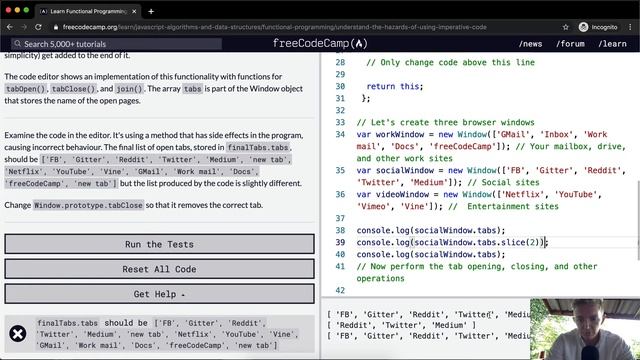
Task: Click console.log(socialWindow.tabs) on line 40
Action: pos(431,254)
